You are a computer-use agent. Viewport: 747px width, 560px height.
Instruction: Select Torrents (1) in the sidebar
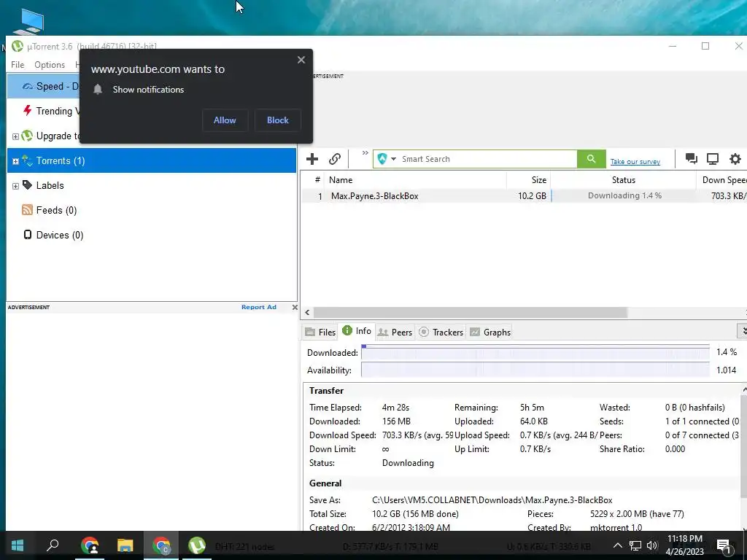tap(152, 160)
